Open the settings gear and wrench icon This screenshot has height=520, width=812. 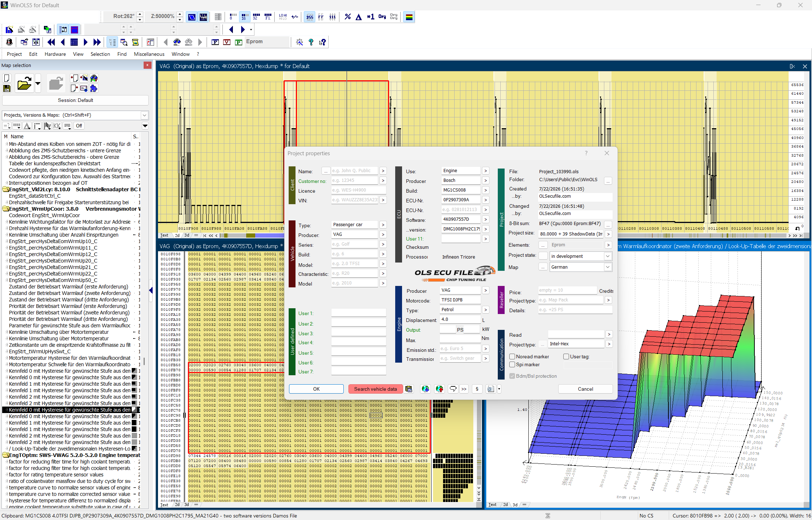[299, 42]
